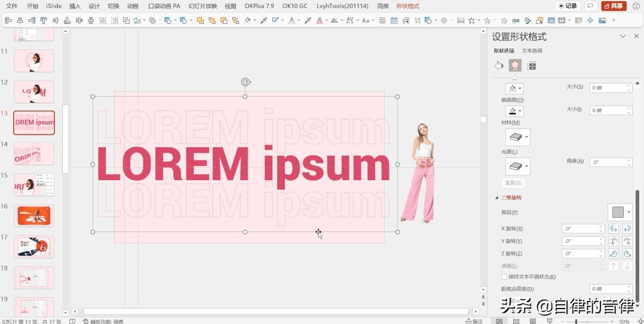The image size is (644, 324).
Task: Open the comments button near share
Action: click(x=591, y=6)
